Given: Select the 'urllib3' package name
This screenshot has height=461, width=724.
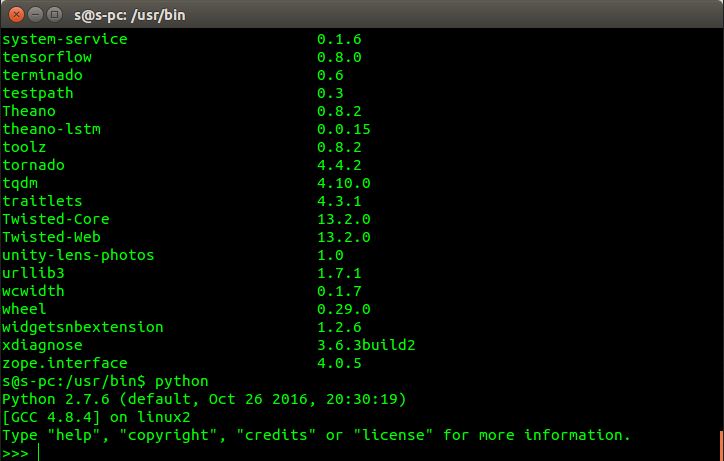Looking at the screenshot, I should click(x=33, y=273).
